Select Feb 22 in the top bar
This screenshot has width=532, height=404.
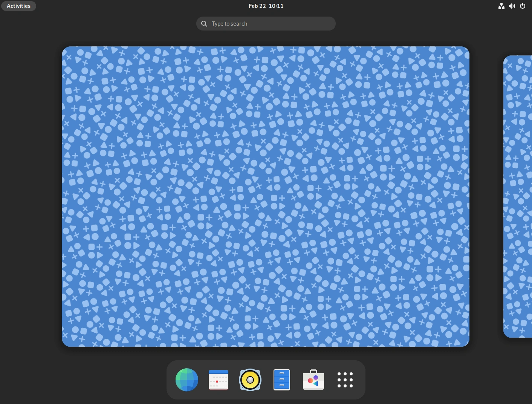coord(255,6)
